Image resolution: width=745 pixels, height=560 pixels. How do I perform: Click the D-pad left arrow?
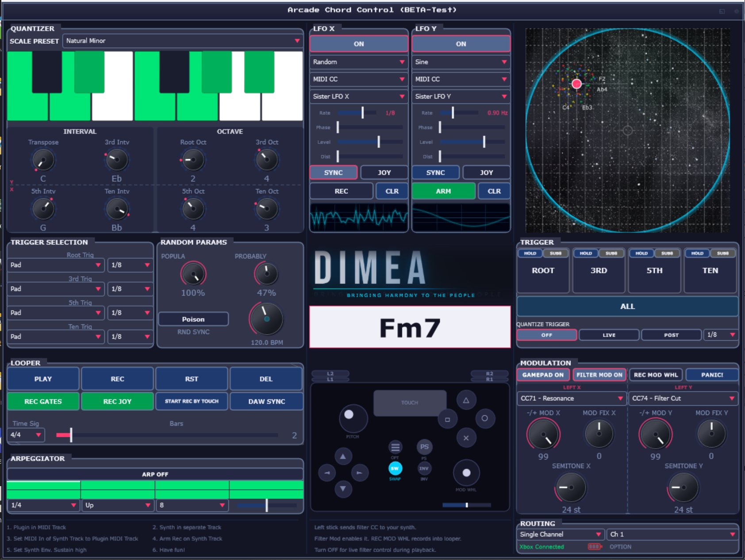click(x=327, y=473)
